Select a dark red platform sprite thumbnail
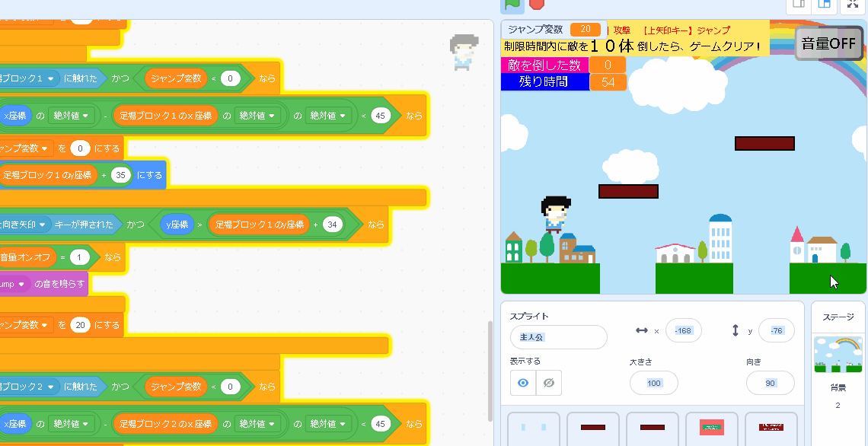Image resolution: width=868 pixels, height=446 pixels. point(592,428)
